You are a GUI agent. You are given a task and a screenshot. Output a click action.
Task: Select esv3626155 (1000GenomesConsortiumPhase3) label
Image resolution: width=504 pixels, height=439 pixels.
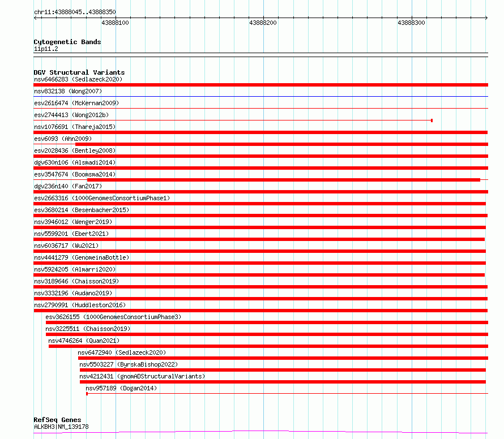[x=113, y=317]
